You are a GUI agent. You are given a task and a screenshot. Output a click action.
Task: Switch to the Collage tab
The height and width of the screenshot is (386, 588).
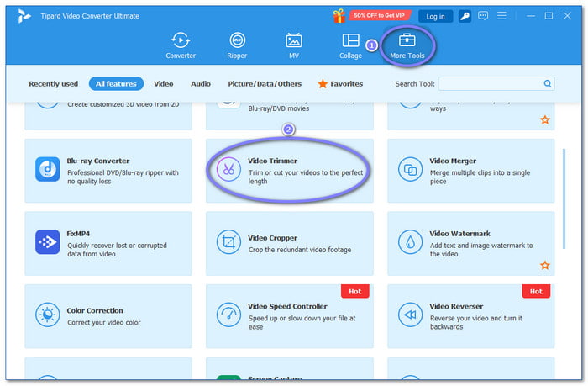[350, 45]
